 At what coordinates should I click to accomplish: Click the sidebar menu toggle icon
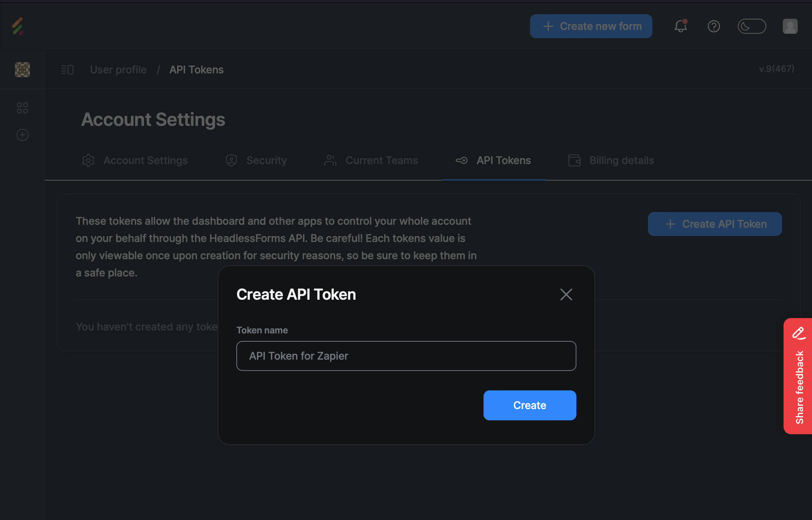67,69
